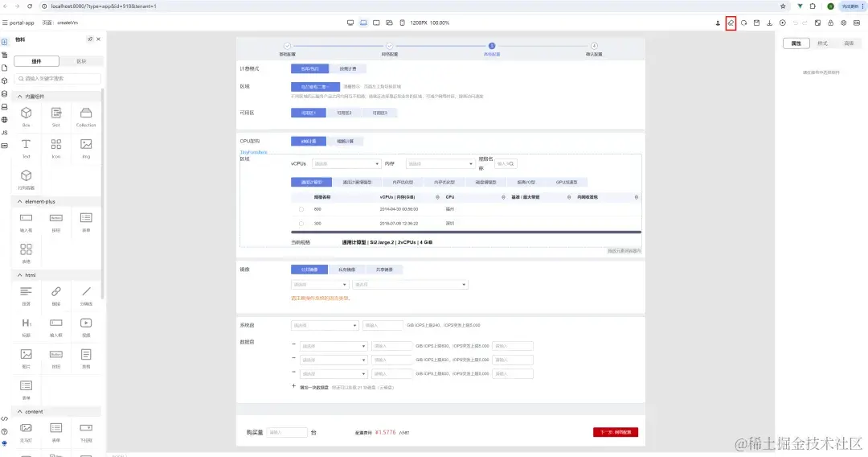Pick the Collection component
This screenshot has width=868, height=457.
86,117
